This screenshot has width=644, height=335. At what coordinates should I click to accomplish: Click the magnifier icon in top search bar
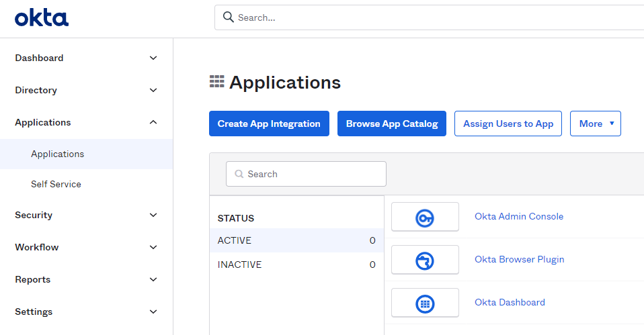click(x=229, y=17)
